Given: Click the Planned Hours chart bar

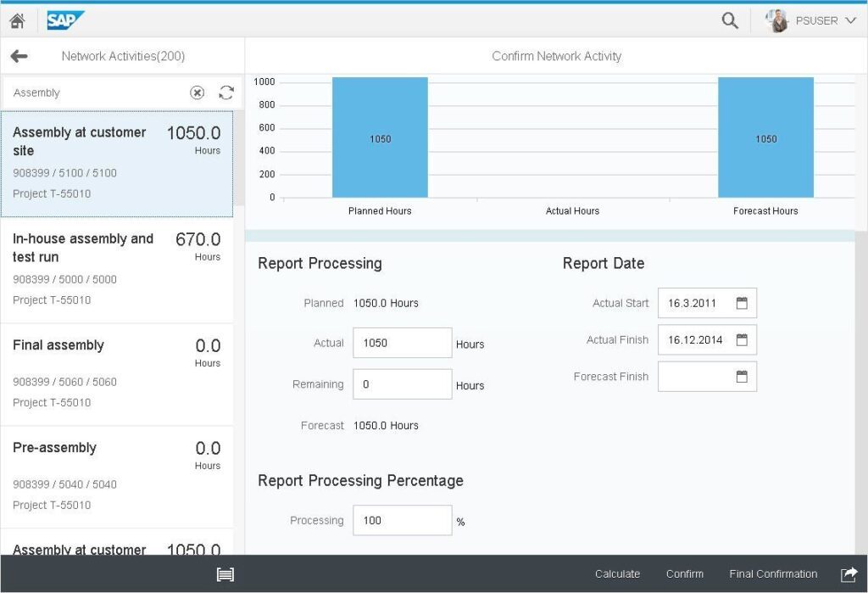Looking at the screenshot, I should [x=380, y=138].
